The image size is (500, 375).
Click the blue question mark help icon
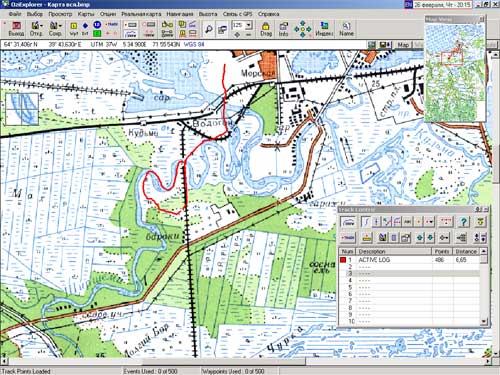(463, 221)
